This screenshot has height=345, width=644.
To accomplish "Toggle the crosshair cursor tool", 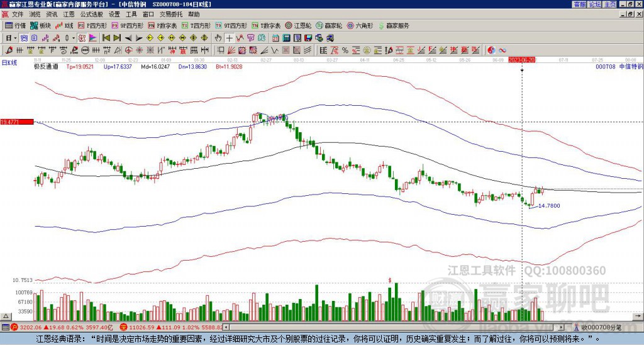I will click(x=229, y=38).
